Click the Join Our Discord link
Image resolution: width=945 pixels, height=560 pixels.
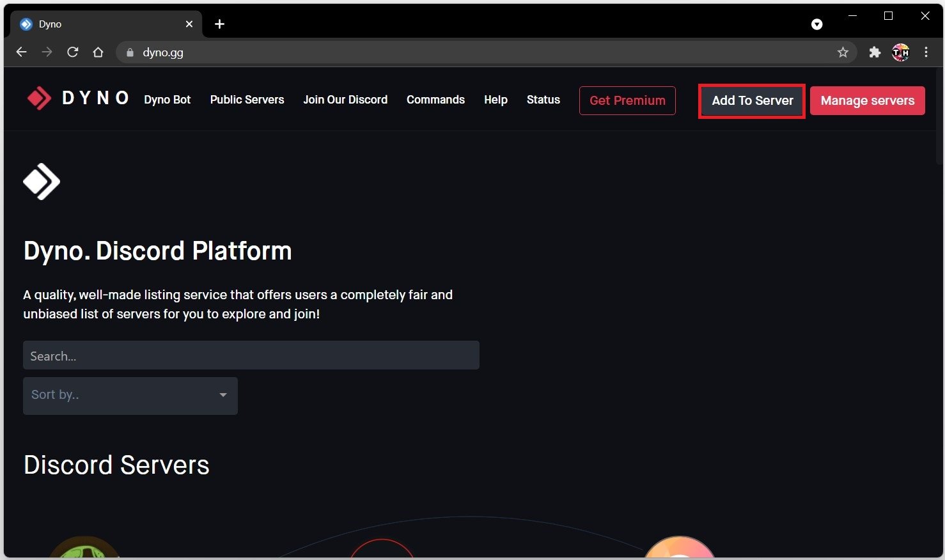coord(345,100)
